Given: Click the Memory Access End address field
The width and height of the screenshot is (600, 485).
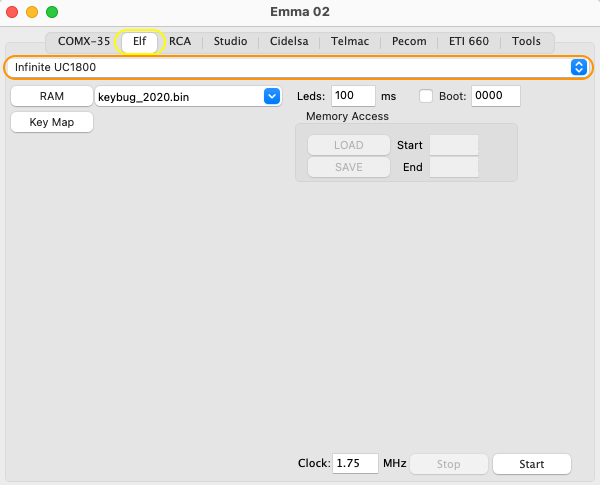Looking at the screenshot, I should (454, 167).
